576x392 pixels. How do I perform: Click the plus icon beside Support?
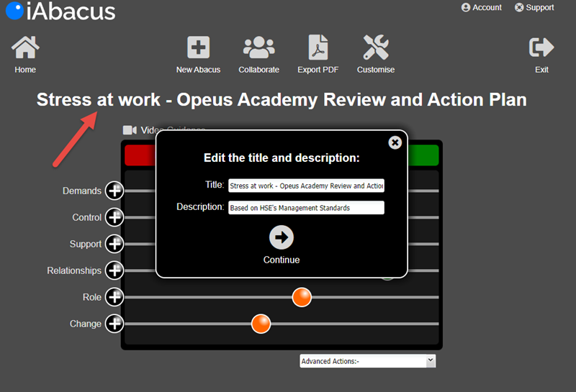coord(114,244)
